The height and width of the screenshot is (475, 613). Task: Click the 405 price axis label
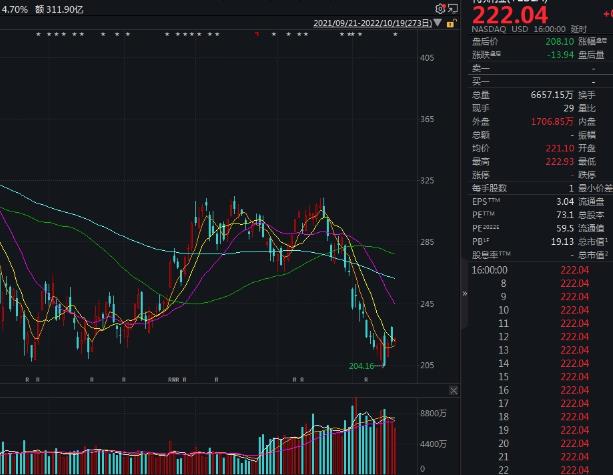click(x=427, y=58)
